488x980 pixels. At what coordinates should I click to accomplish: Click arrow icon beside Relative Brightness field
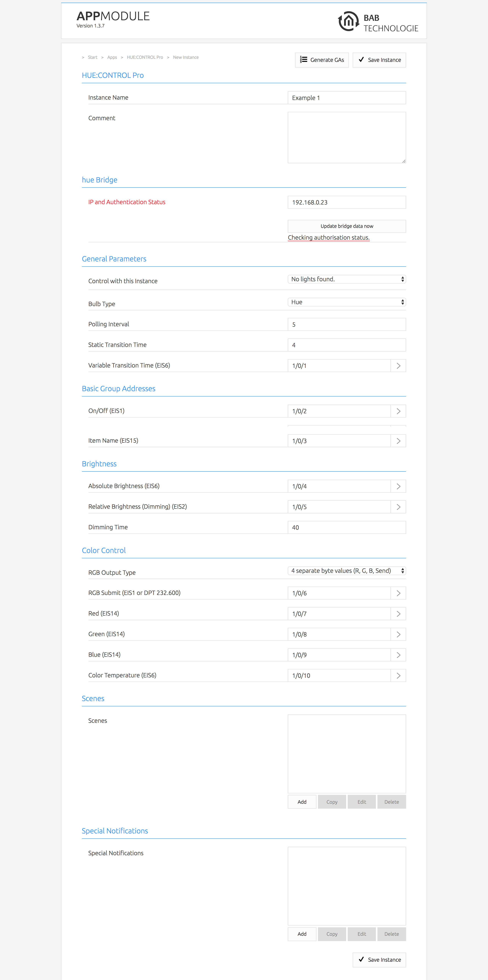[398, 507]
